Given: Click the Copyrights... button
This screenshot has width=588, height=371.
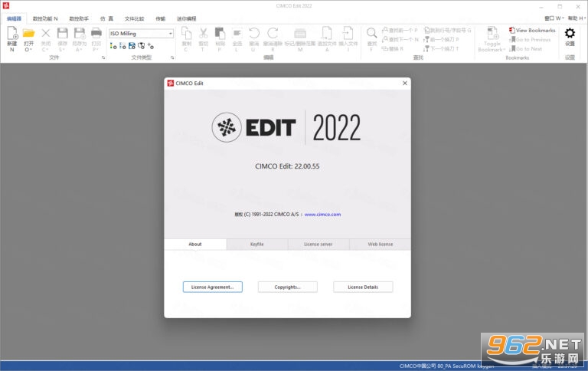Looking at the screenshot, I should click(288, 287).
